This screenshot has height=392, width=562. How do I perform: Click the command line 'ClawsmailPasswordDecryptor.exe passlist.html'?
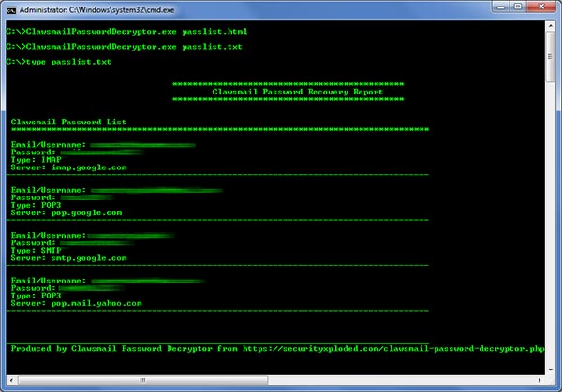click(137, 32)
